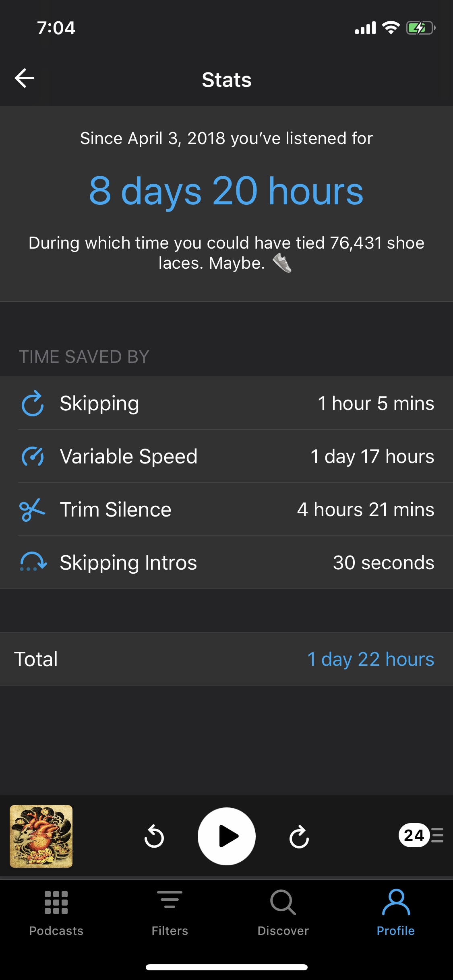This screenshot has width=453, height=980.
Task: Tap the Skipping circular arrow icon
Action: coord(33,403)
